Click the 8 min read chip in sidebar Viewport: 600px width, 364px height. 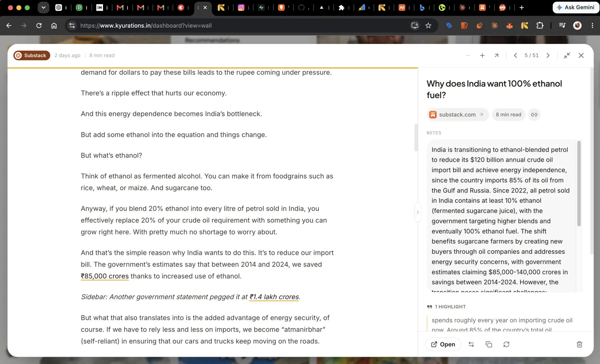(x=508, y=115)
